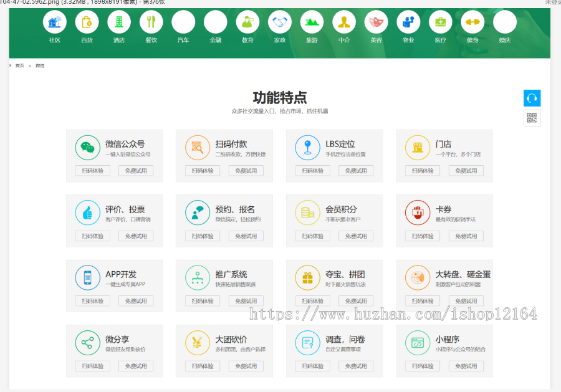Click 免费试用 under 调查、问卷
This screenshot has height=392, width=561.
pyautogui.click(x=356, y=366)
